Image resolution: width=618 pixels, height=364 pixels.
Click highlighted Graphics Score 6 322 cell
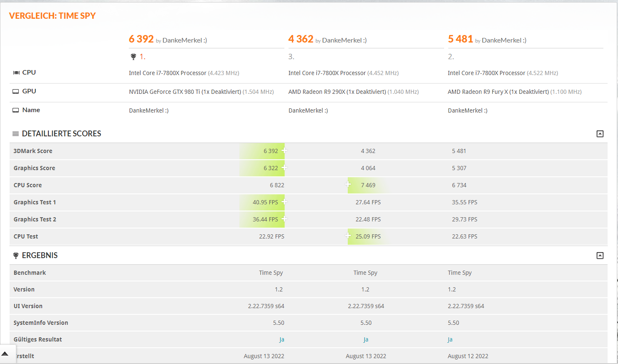click(262, 168)
